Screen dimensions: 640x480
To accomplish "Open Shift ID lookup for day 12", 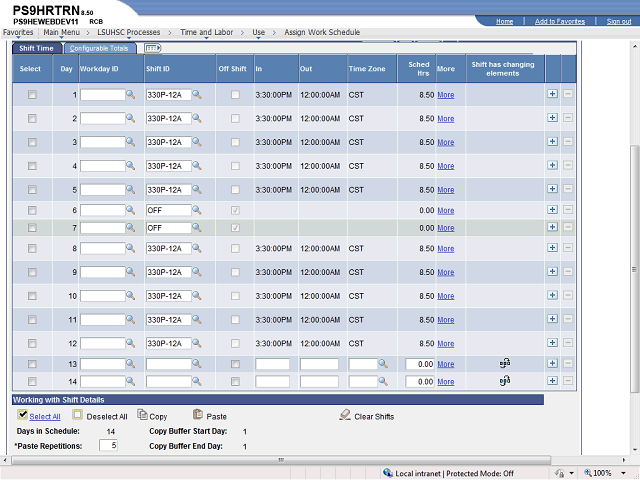I will (197, 343).
